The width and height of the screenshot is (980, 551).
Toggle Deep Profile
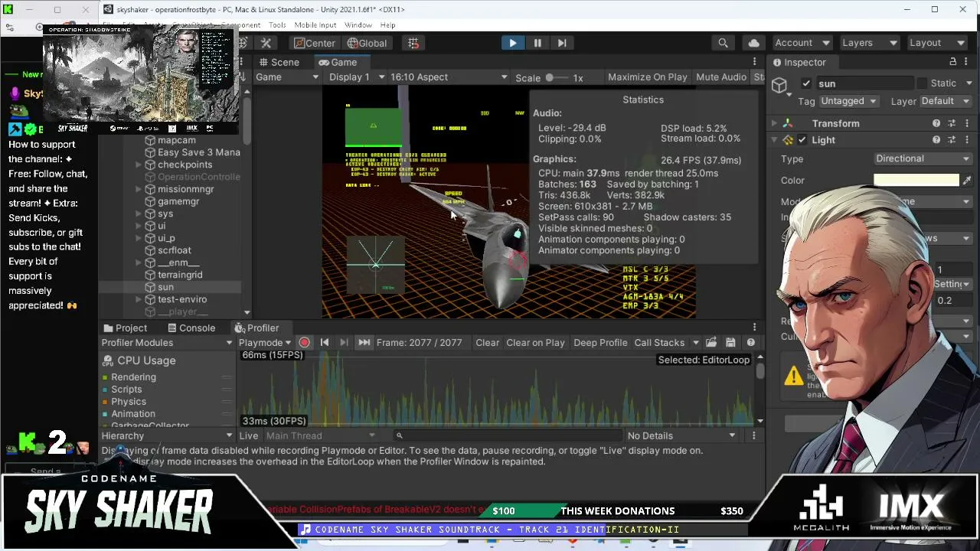tap(600, 343)
